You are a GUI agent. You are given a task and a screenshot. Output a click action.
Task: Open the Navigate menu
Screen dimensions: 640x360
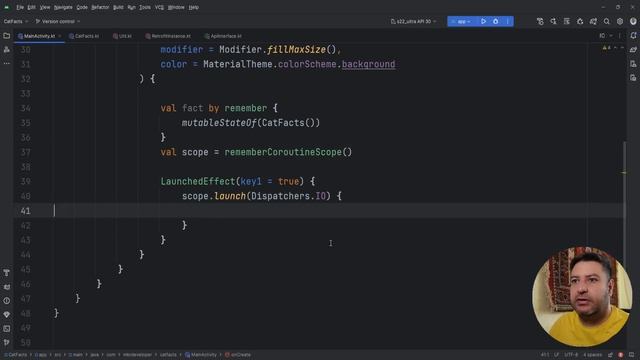(63, 7)
